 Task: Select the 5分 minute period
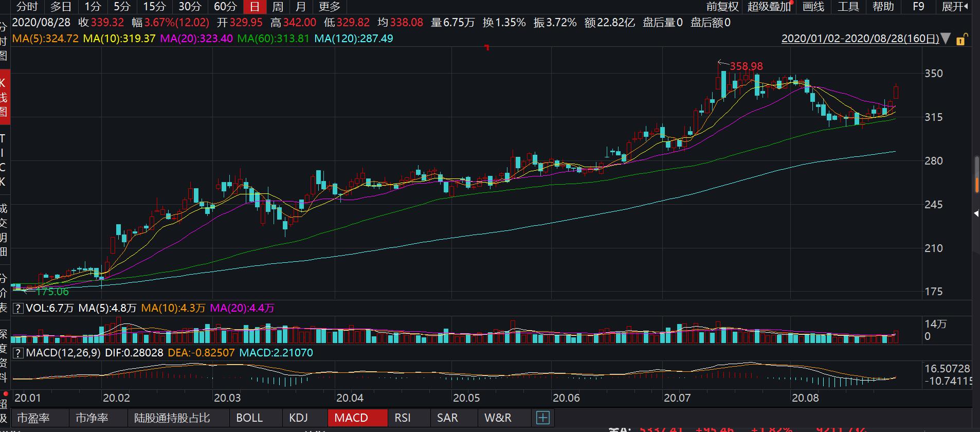coord(122,7)
